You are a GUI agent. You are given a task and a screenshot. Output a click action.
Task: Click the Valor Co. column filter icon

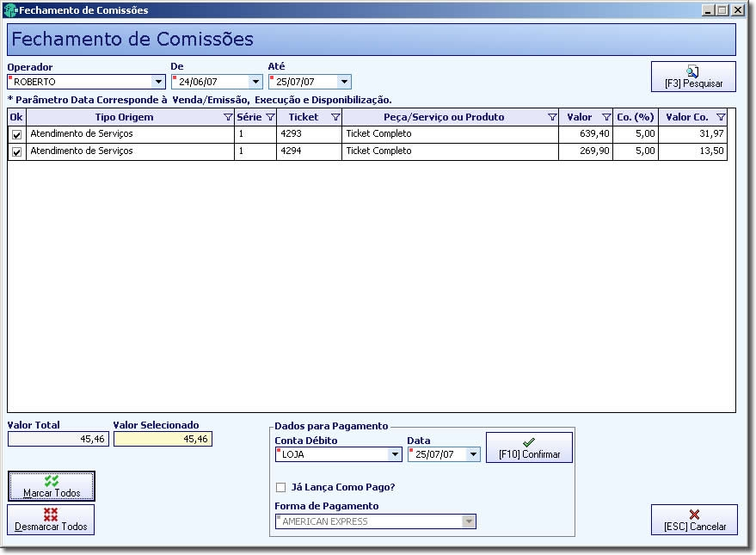(721, 117)
